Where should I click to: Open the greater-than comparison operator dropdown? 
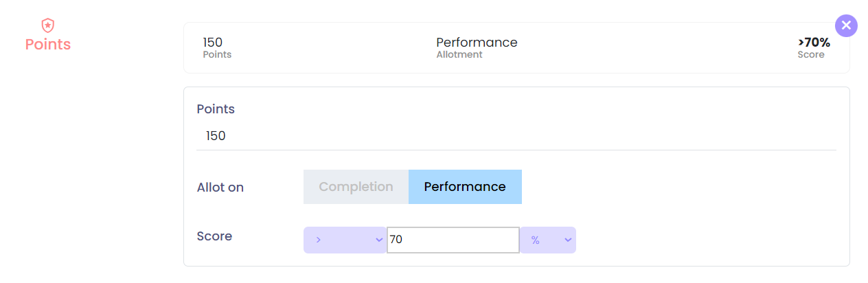coord(344,240)
